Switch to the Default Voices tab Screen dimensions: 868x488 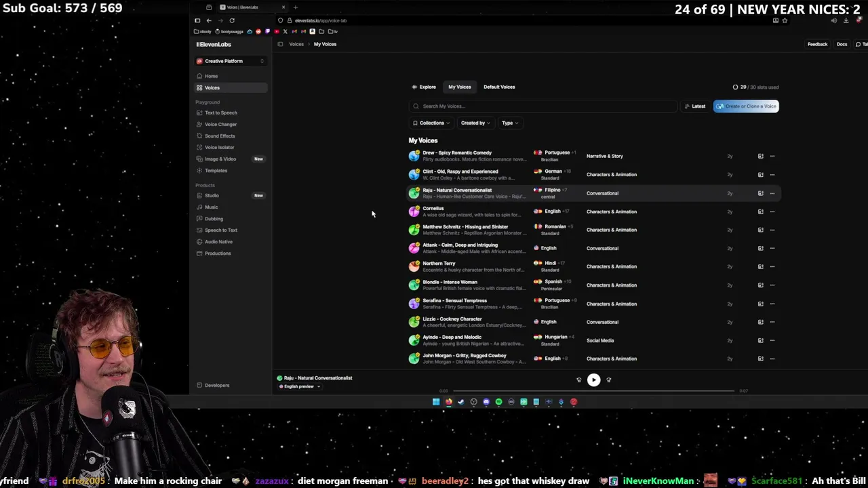[499, 87]
